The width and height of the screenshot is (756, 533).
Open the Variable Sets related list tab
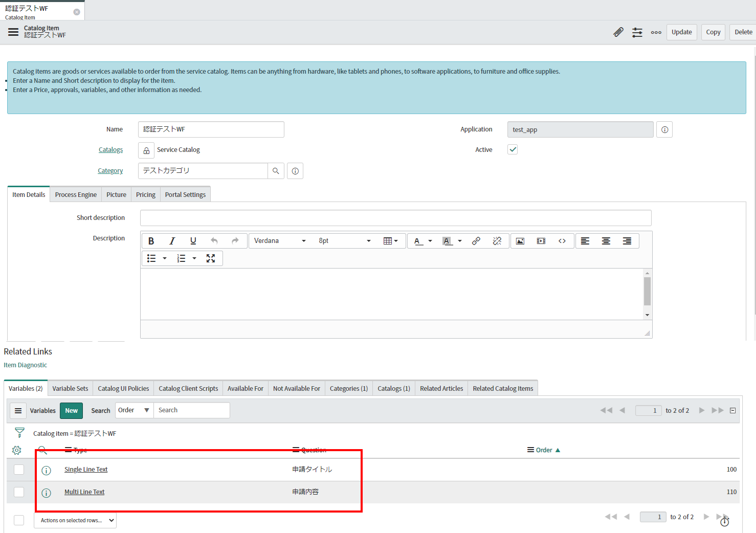pos(70,389)
